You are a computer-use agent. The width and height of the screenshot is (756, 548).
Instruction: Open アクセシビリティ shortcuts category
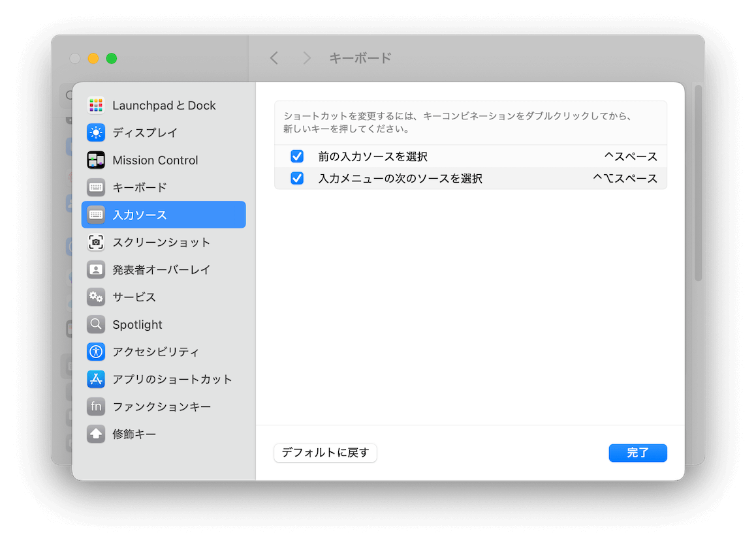click(x=163, y=352)
